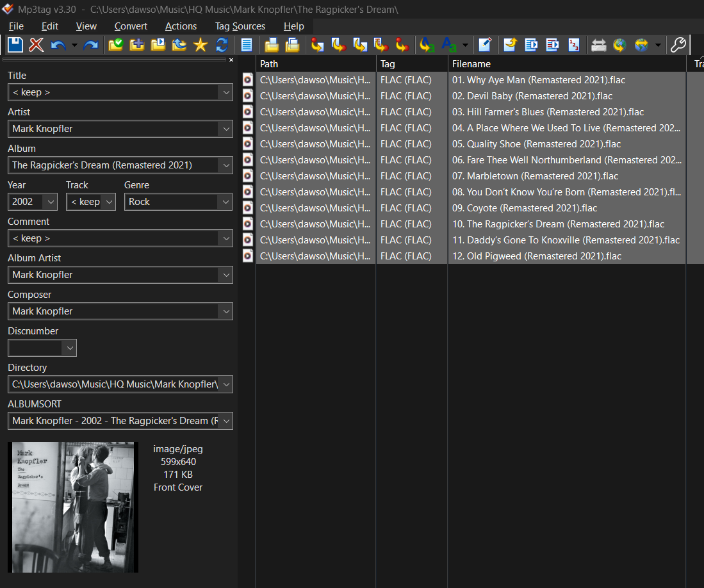This screenshot has height=588, width=704.
Task: Open the File menu
Action: coord(16,26)
